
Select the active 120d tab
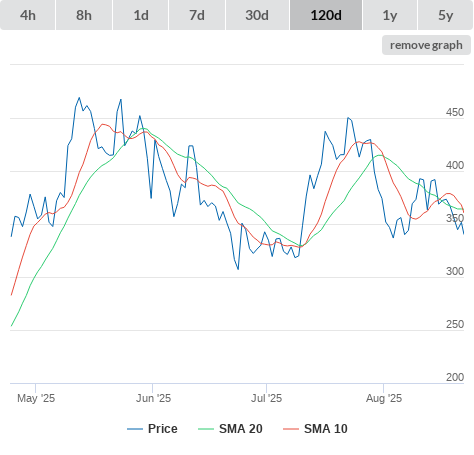[326, 15]
